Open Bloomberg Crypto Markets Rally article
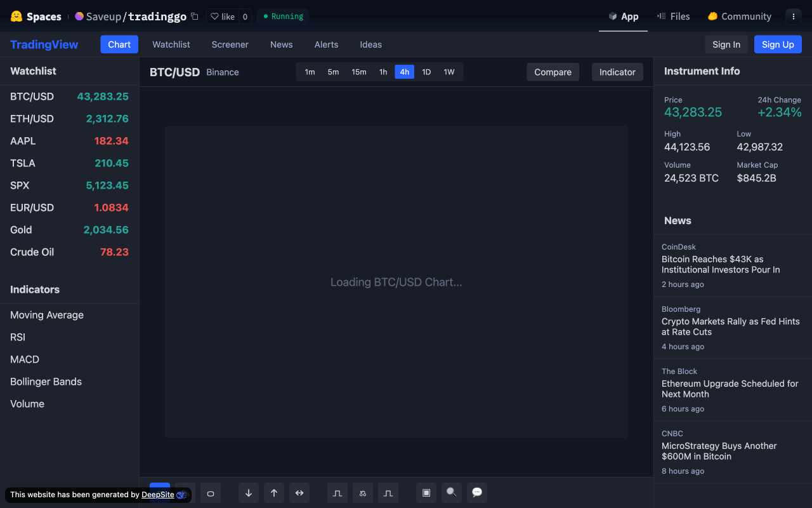Image resolution: width=812 pixels, height=508 pixels. click(x=733, y=328)
